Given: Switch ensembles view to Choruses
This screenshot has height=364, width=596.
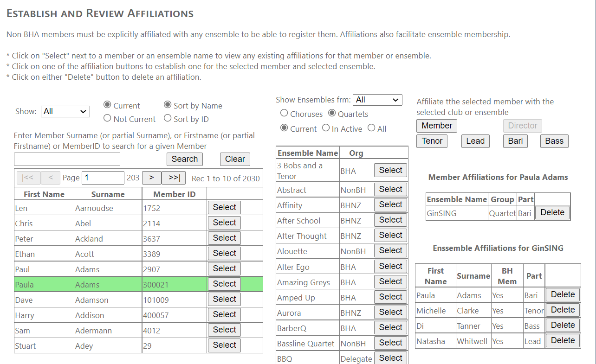Looking at the screenshot, I should tap(284, 113).
